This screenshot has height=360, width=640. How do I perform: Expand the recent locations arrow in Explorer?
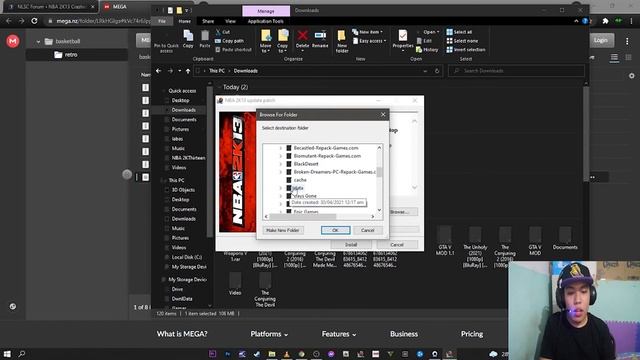(x=180, y=71)
